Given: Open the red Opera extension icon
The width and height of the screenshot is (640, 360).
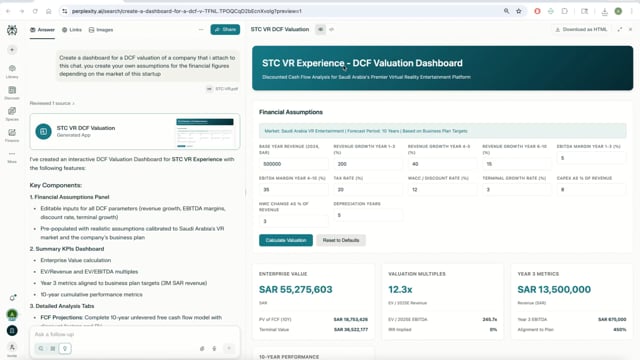Looking at the screenshot, I should point(537,11).
